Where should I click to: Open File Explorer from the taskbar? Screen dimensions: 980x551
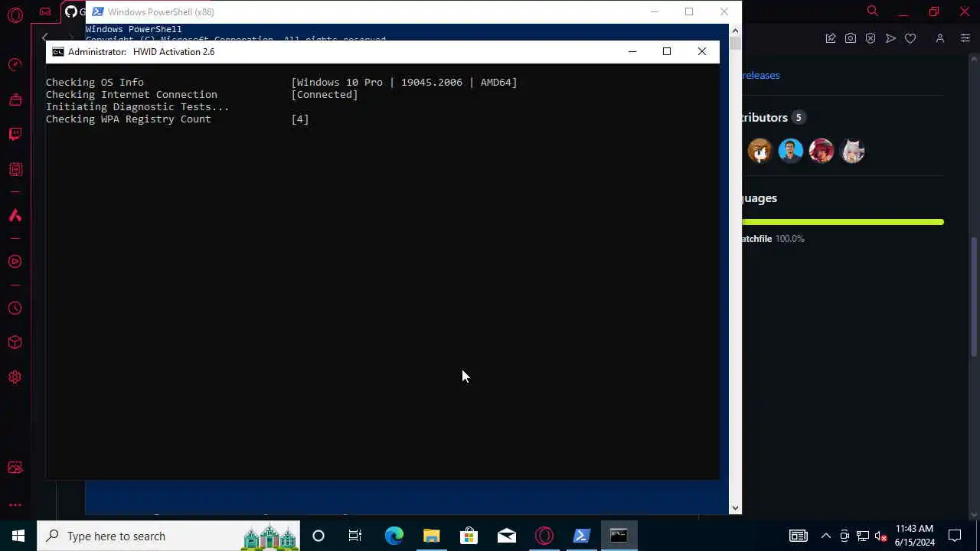tap(431, 536)
